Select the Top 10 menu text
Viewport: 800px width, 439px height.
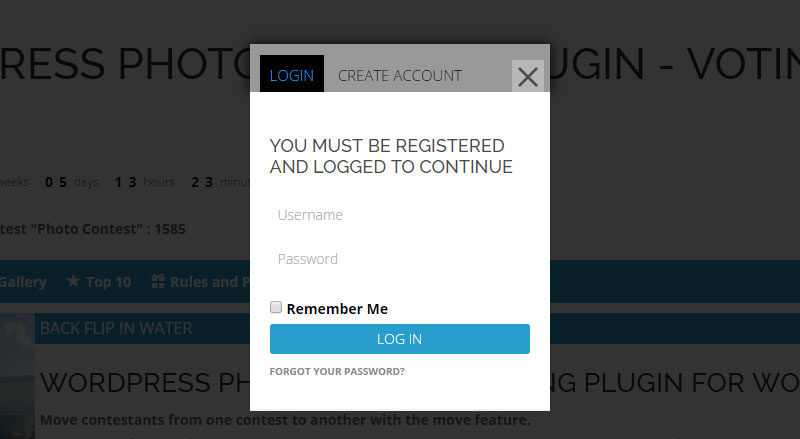tap(108, 282)
